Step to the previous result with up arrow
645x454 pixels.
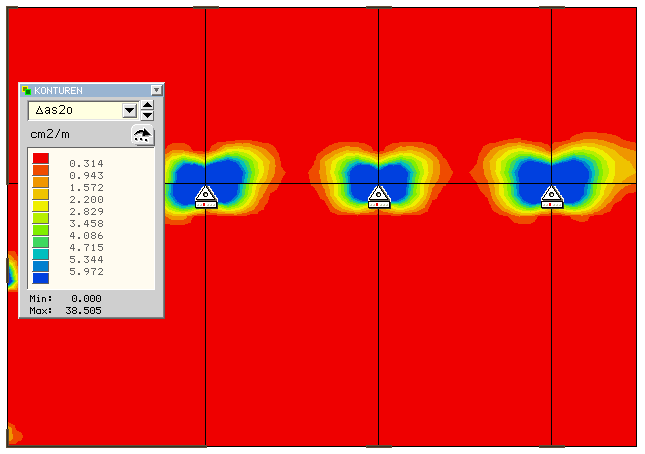click(147, 106)
